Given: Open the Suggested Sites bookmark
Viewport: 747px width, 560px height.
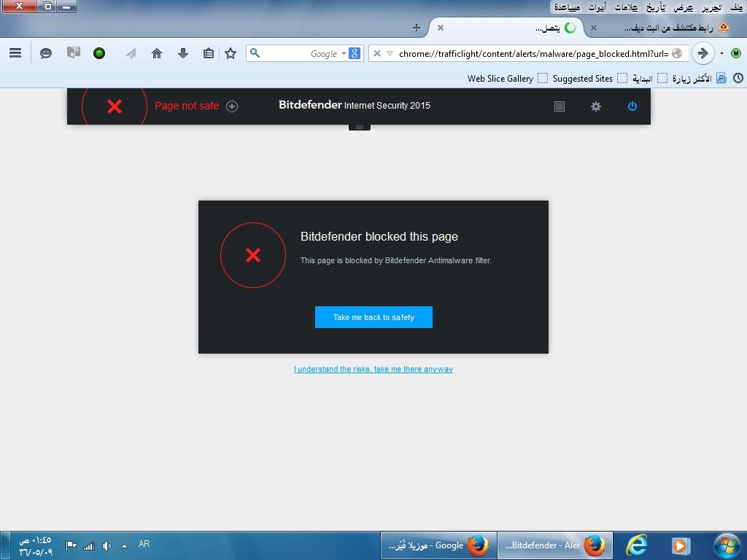Looking at the screenshot, I should pyautogui.click(x=589, y=79).
